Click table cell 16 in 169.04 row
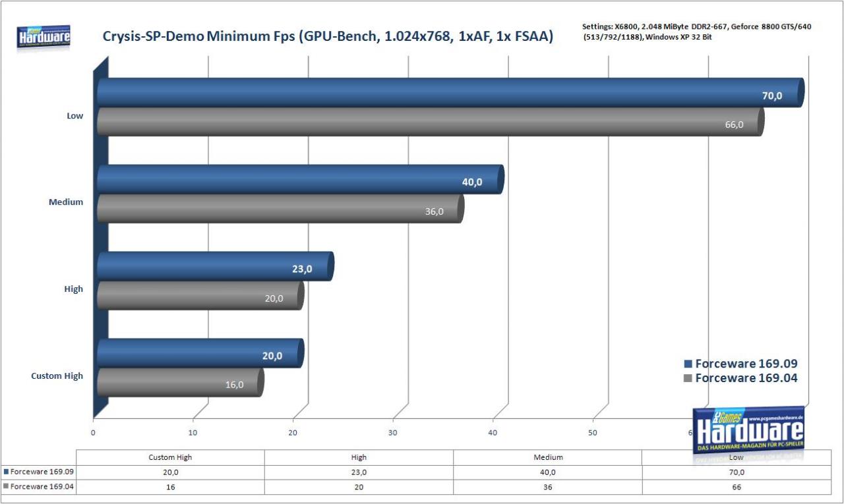 (x=171, y=487)
